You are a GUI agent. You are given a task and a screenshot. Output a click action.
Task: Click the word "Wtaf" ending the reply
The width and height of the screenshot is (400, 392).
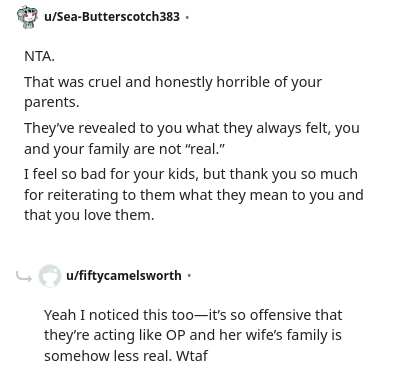[192, 356]
